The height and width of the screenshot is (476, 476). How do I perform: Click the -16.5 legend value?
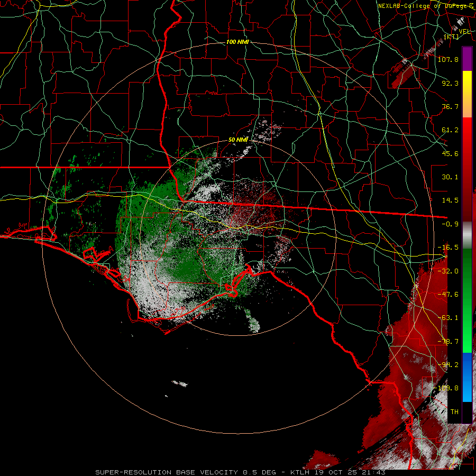pos(448,248)
